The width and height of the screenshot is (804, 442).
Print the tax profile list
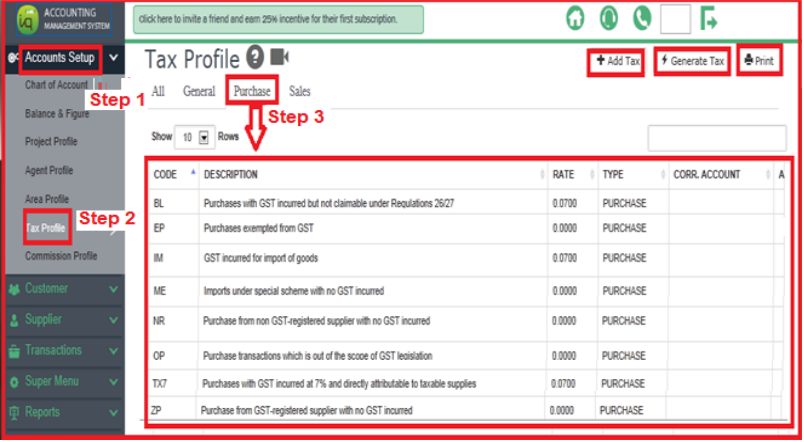[758, 62]
